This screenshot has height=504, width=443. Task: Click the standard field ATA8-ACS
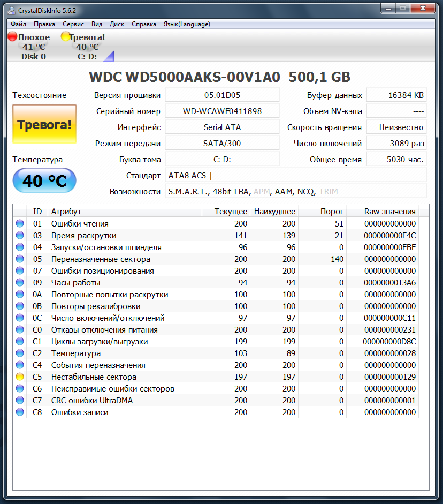coord(296,176)
